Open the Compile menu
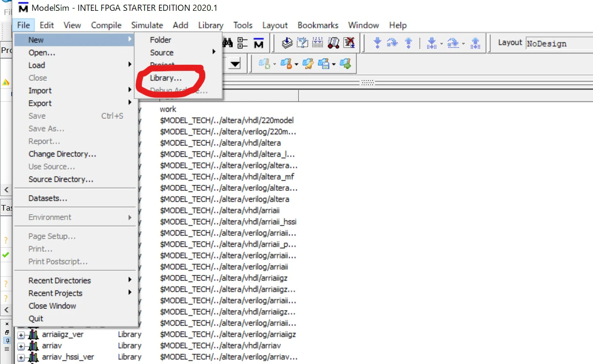This screenshot has width=593, height=364. [106, 25]
